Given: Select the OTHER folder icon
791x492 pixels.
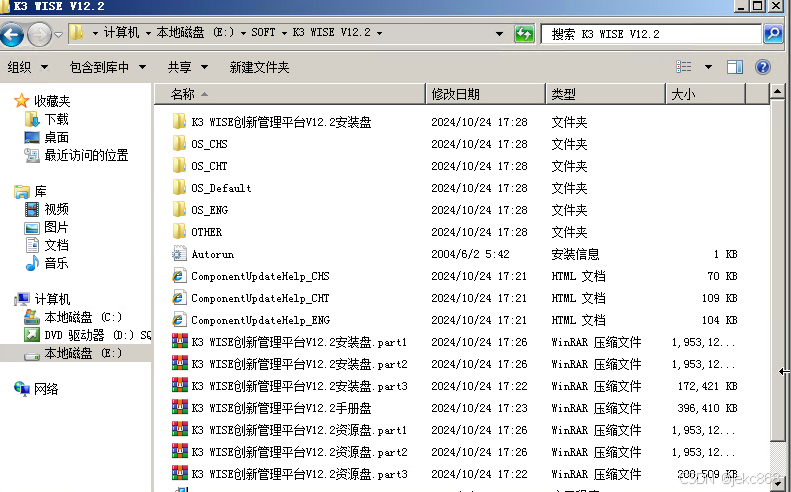Looking at the screenshot, I should [179, 232].
